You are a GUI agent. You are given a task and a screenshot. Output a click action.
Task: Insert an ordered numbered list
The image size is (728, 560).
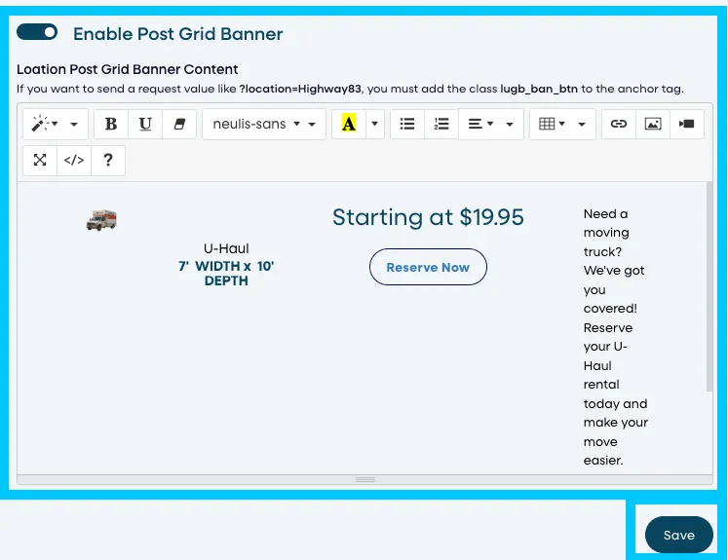(x=441, y=124)
